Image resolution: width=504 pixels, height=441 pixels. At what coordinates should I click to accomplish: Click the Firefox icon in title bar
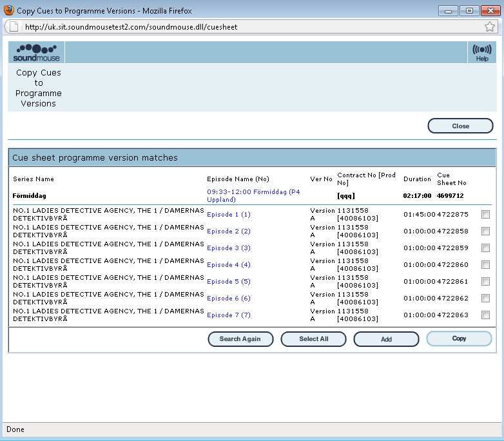coord(8,10)
